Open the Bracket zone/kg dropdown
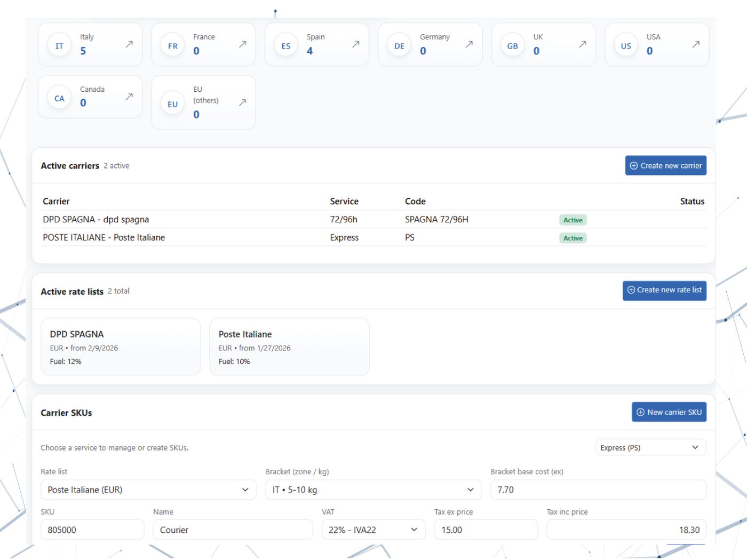The height and width of the screenshot is (560, 747). 373,490
